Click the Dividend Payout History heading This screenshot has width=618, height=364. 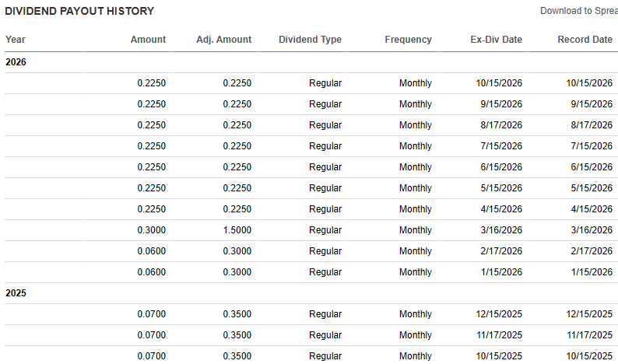click(79, 11)
